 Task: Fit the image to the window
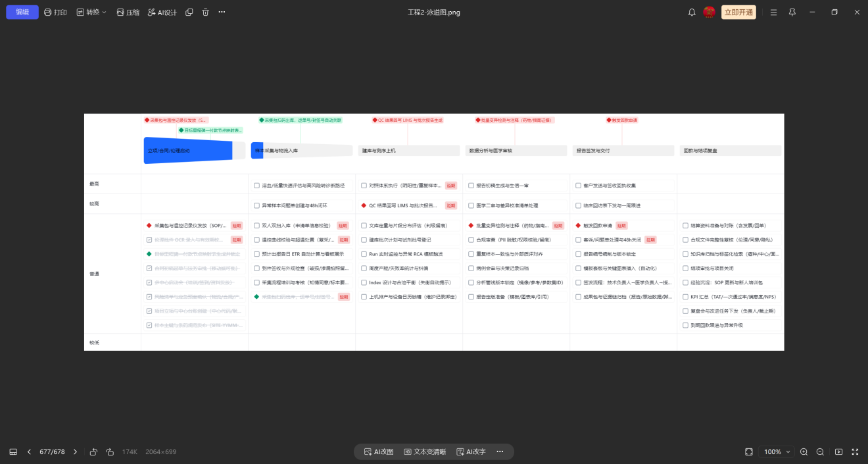point(749,451)
